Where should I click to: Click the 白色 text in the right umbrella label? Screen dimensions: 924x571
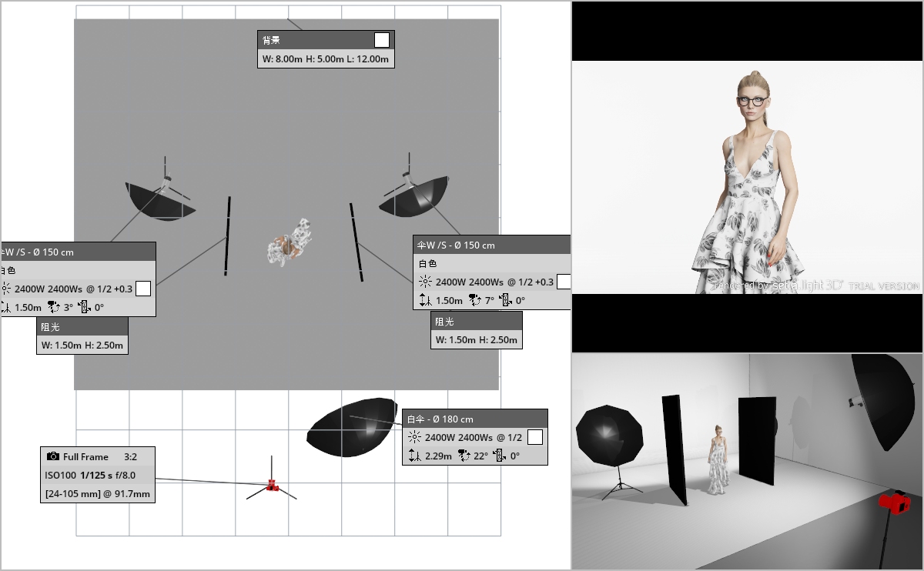click(427, 263)
